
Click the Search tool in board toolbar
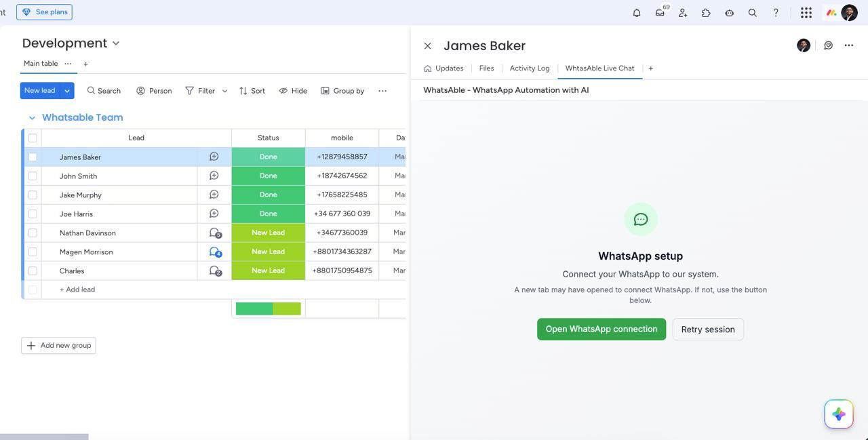point(104,90)
